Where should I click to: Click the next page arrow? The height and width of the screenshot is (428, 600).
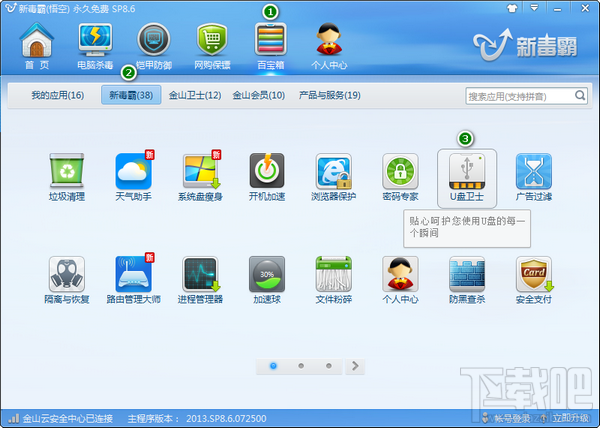tap(355, 366)
